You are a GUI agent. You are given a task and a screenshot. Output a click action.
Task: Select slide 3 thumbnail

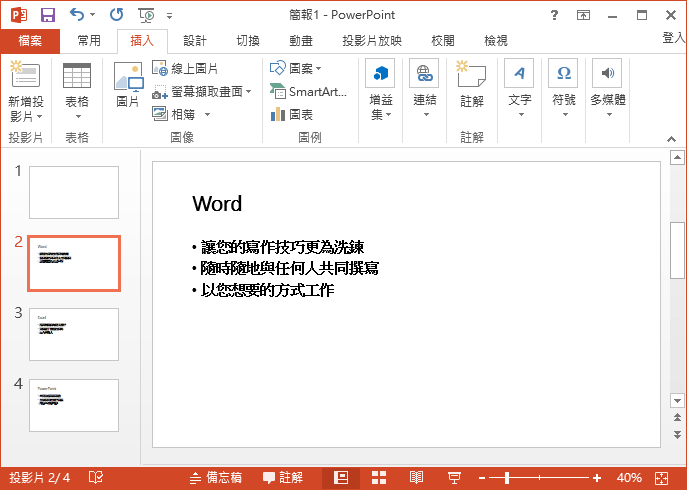(x=74, y=334)
